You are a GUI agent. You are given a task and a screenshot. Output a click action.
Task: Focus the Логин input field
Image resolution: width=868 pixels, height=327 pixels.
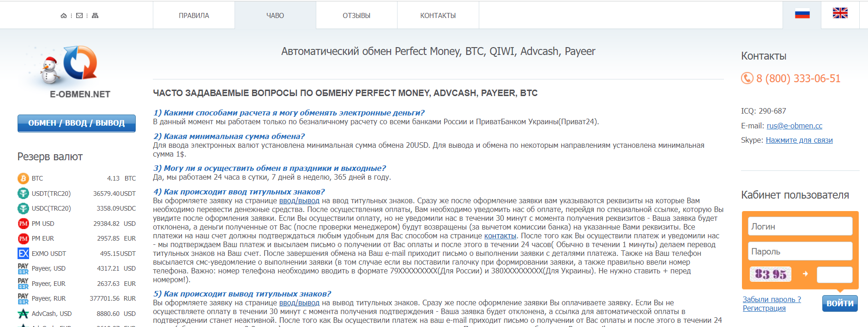[x=800, y=226]
